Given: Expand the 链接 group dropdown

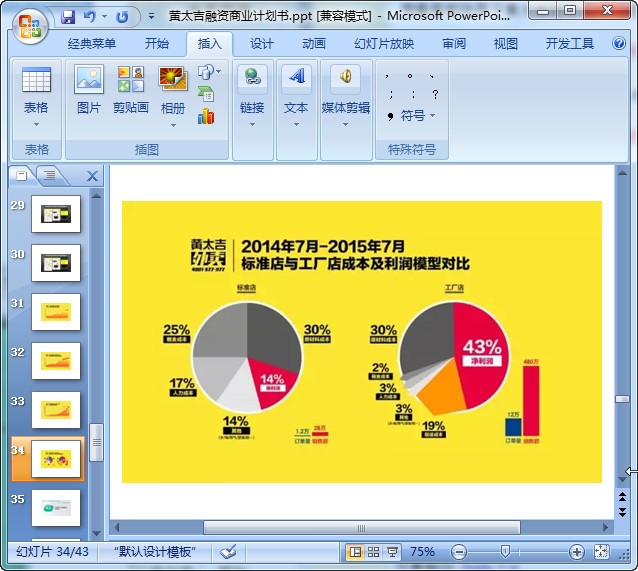Looking at the screenshot, I should click(x=252, y=125).
